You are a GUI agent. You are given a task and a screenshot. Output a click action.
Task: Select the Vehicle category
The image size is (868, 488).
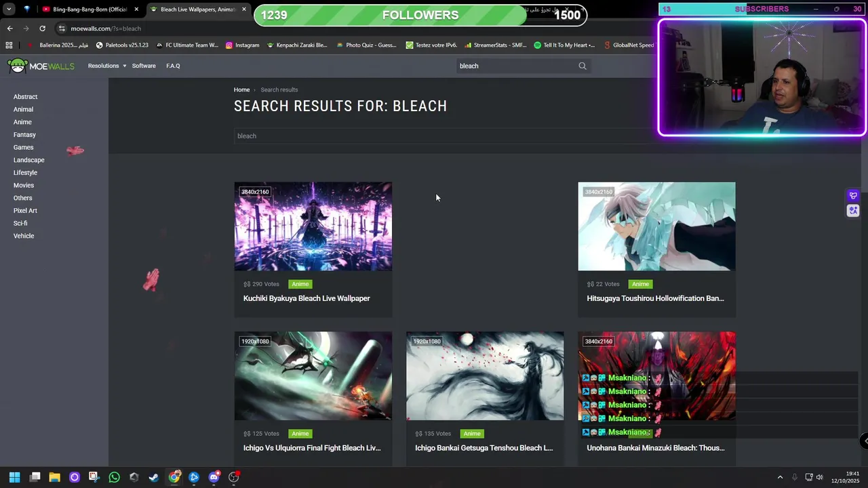point(24,236)
